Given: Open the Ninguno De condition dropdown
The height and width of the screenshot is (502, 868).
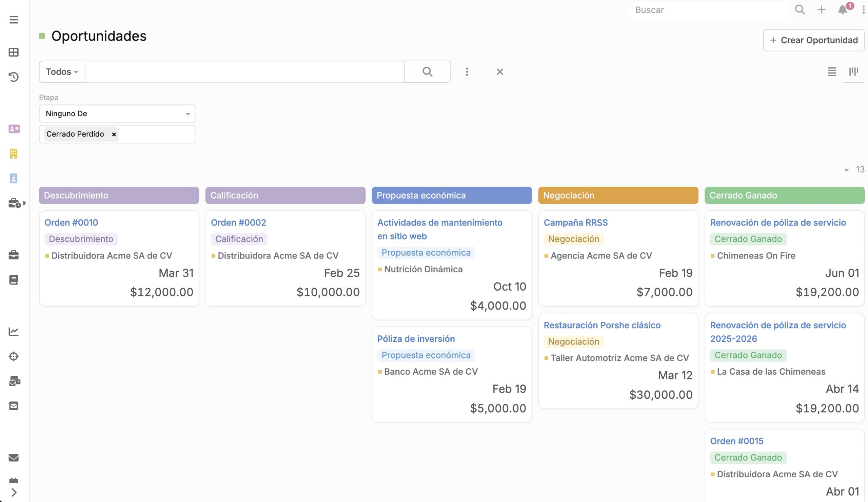Looking at the screenshot, I should coord(117,113).
